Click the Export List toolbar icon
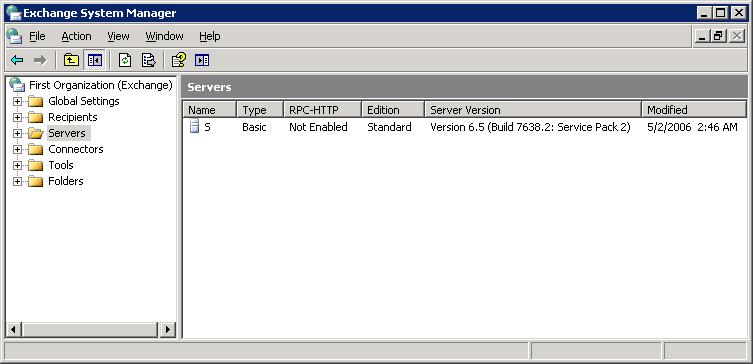The image size is (753, 364). [148, 60]
